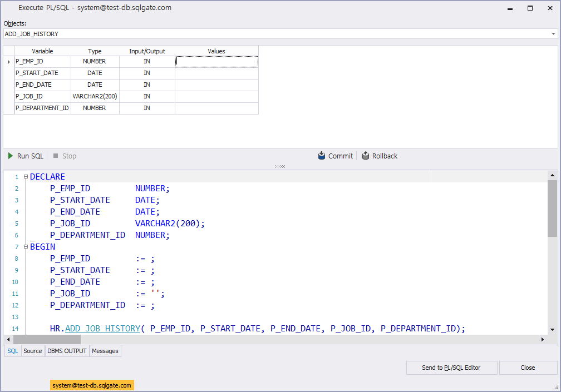The width and height of the screenshot is (561, 392).
Task: Click the Variable column header
Action: coord(42,51)
